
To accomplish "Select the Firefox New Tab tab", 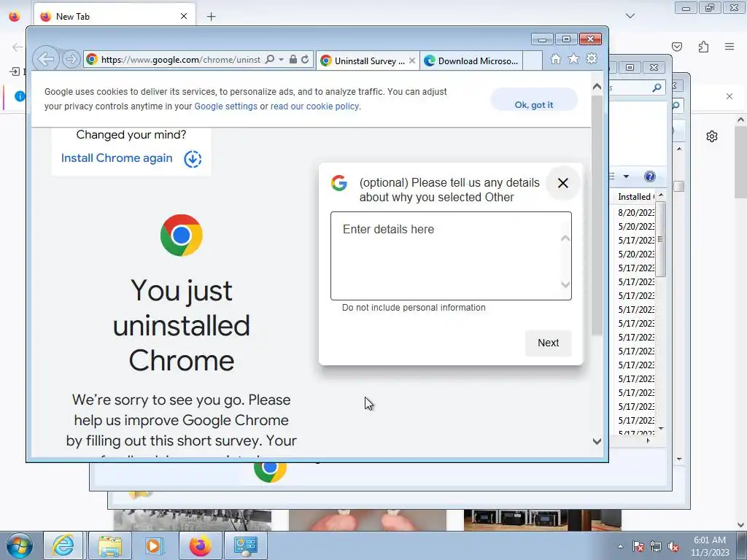I will click(x=115, y=16).
